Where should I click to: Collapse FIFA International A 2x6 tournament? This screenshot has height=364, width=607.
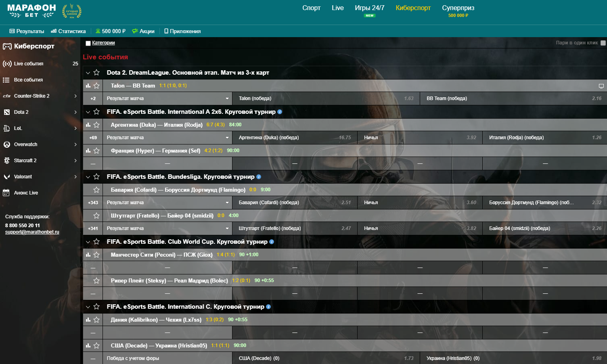[88, 112]
